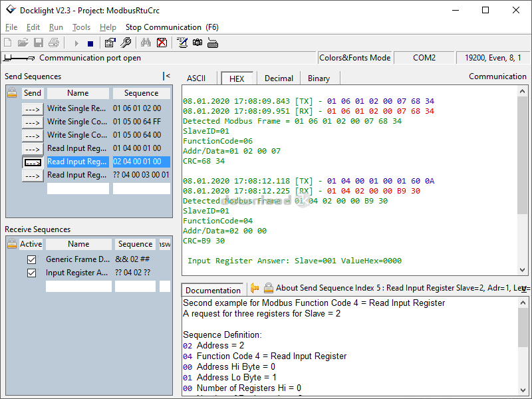This screenshot has width=532, height=399.
Task: Click the empty Send Sequences sequence field
Action: click(x=142, y=189)
